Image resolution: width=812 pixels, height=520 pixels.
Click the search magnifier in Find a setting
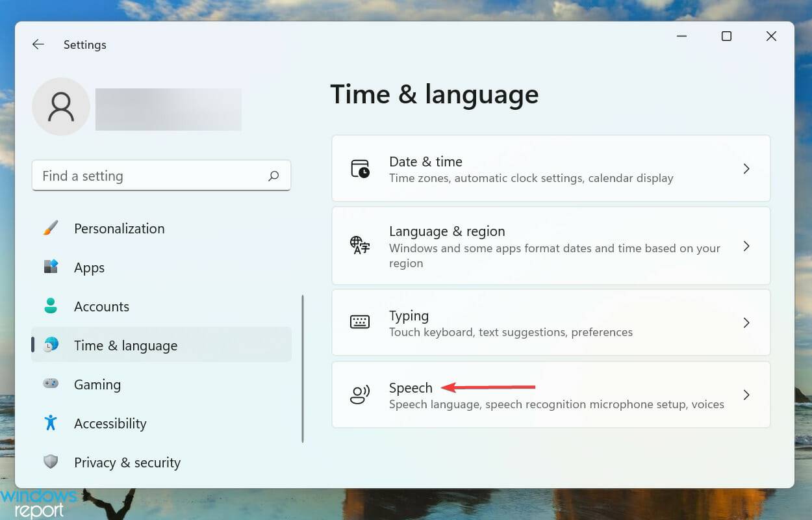tap(273, 175)
